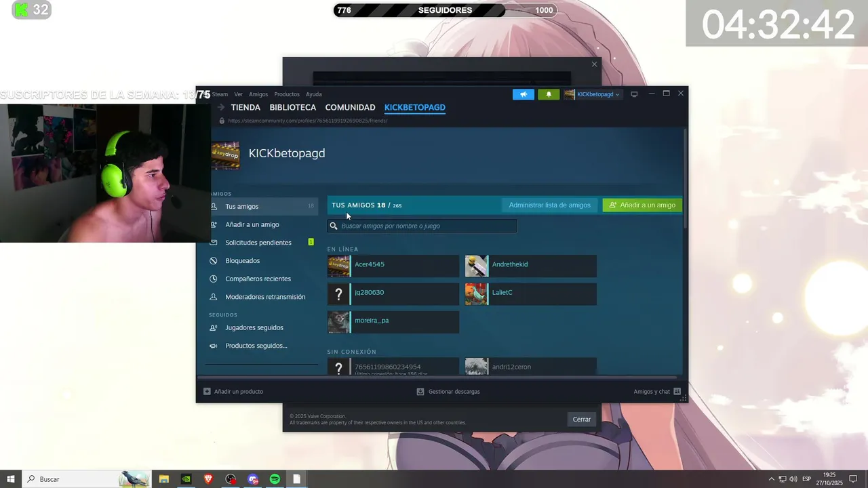Click Administrar lista de amigos button

(x=550, y=205)
